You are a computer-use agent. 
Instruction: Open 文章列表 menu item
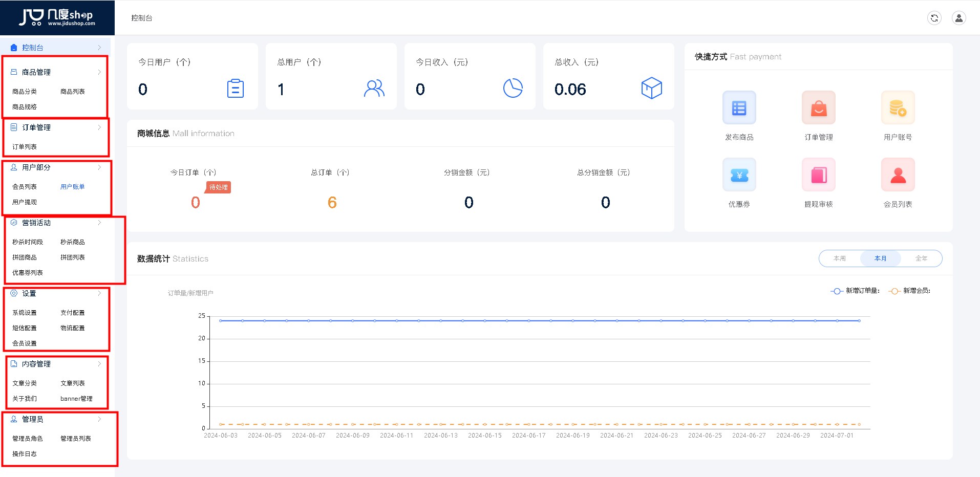(73, 383)
